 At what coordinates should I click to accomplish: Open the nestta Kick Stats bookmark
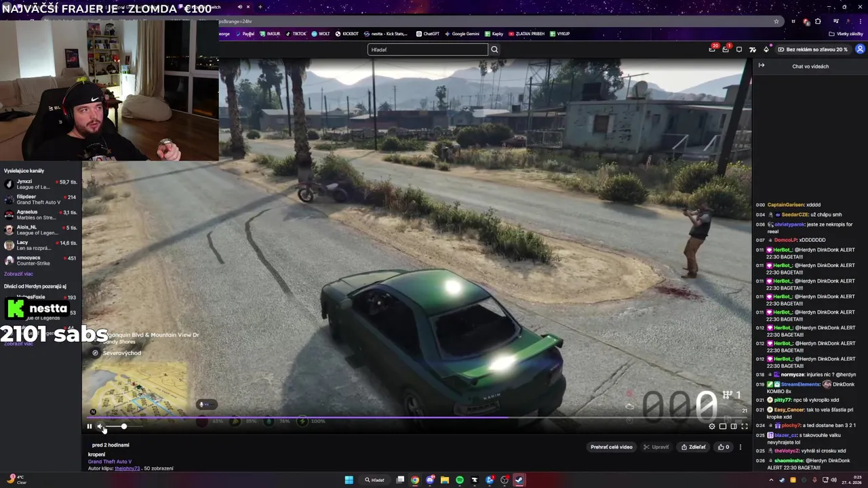point(386,33)
